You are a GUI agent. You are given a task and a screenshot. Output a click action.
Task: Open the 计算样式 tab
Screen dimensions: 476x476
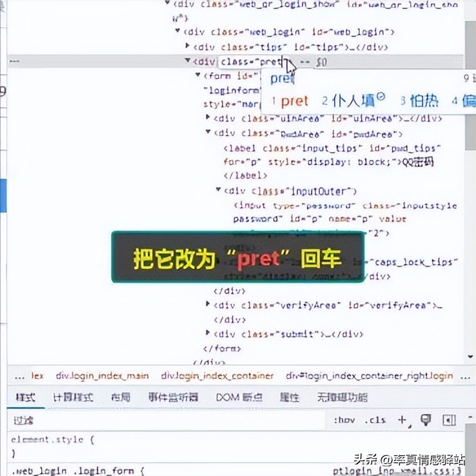[x=73, y=397]
